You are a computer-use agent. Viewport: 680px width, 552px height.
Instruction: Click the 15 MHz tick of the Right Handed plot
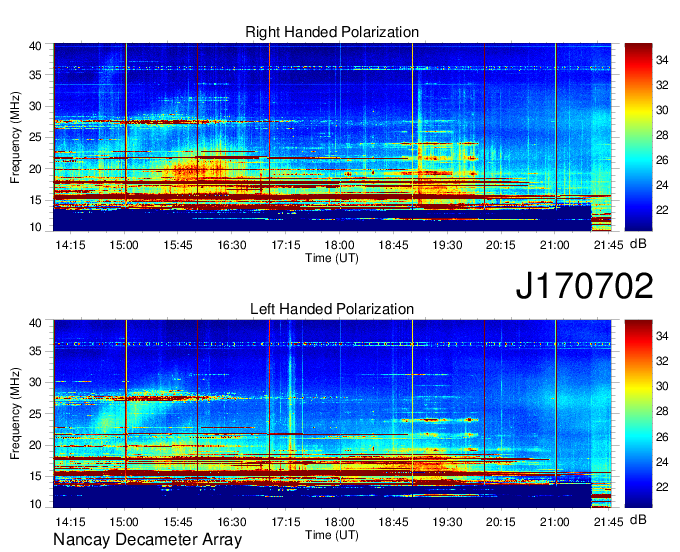[35, 200]
